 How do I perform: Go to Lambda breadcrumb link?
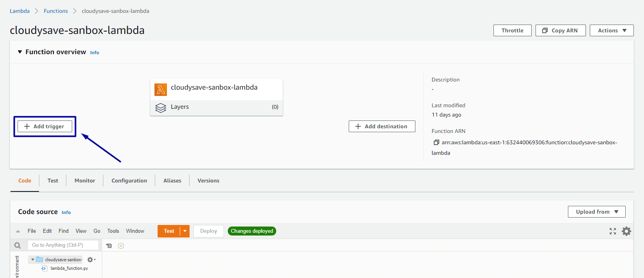(x=20, y=11)
